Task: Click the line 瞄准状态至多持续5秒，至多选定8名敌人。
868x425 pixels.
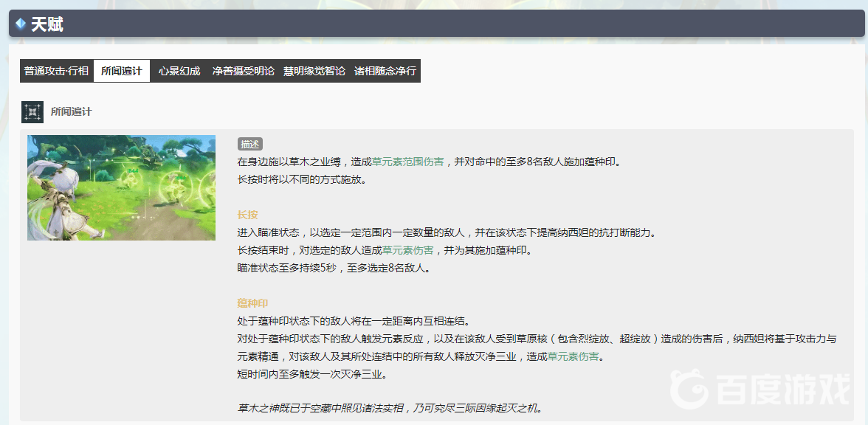Action: pyautogui.click(x=334, y=269)
